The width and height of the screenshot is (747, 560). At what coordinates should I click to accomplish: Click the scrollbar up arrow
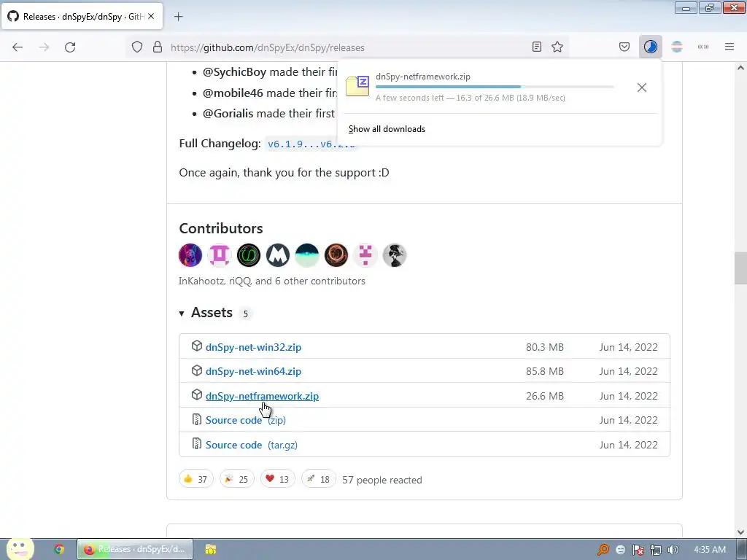(x=740, y=68)
